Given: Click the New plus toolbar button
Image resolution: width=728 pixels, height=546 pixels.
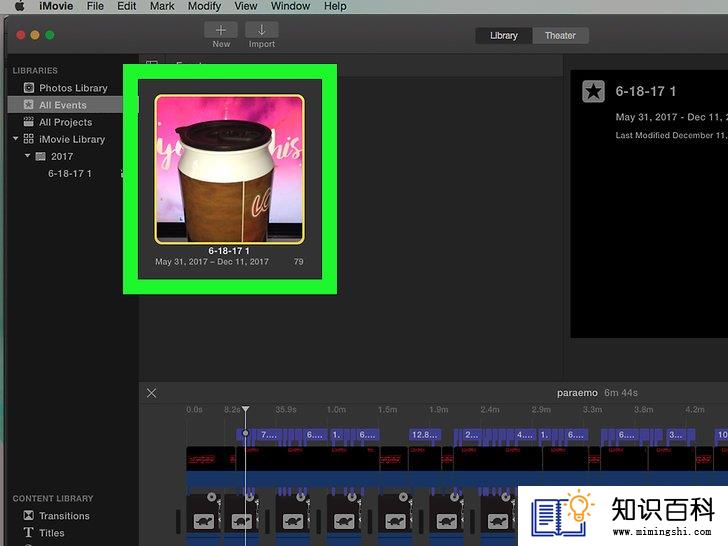Looking at the screenshot, I should coord(221,30).
